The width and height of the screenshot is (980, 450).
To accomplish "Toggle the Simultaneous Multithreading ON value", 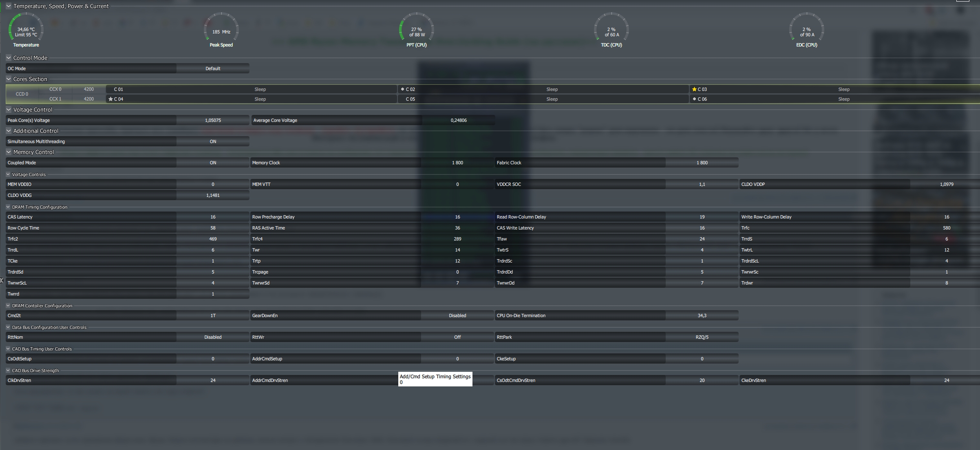I will click(213, 141).
